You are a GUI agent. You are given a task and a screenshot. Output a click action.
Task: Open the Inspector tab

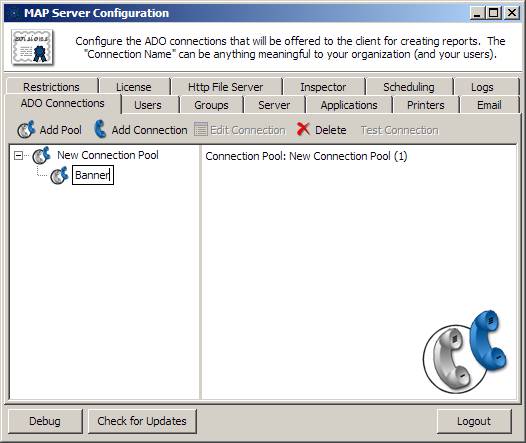pyautogui.click(x=323, y=87)
